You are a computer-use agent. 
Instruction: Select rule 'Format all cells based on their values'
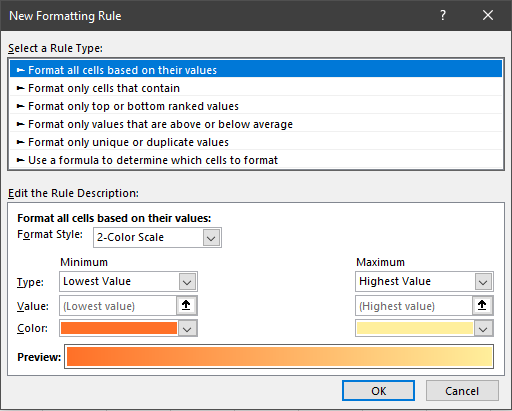tap(256, 70)
